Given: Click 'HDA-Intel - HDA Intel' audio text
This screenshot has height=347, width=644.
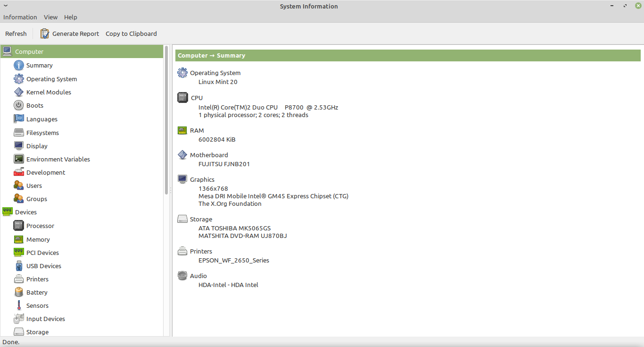Looking at the screenshot, I should pos(228,285).
